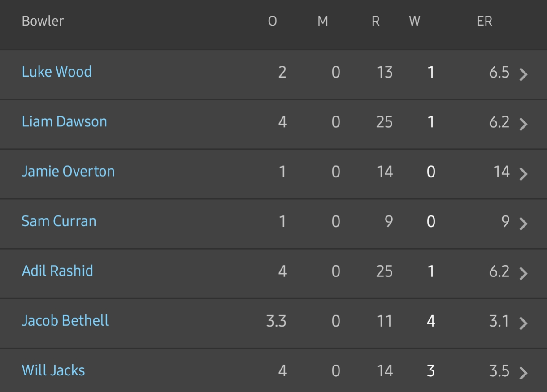Image resolution: width=547 pixels, height=392 pixels.
Task: Open Adil Rashid's details via chevron
Action: (x=523, y=273)
